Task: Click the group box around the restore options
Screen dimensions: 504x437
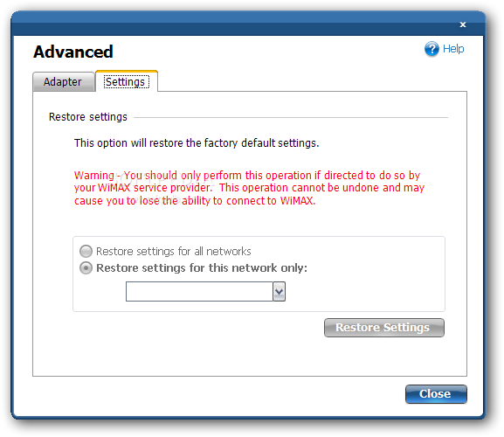Action: click(x=259, y=274)
